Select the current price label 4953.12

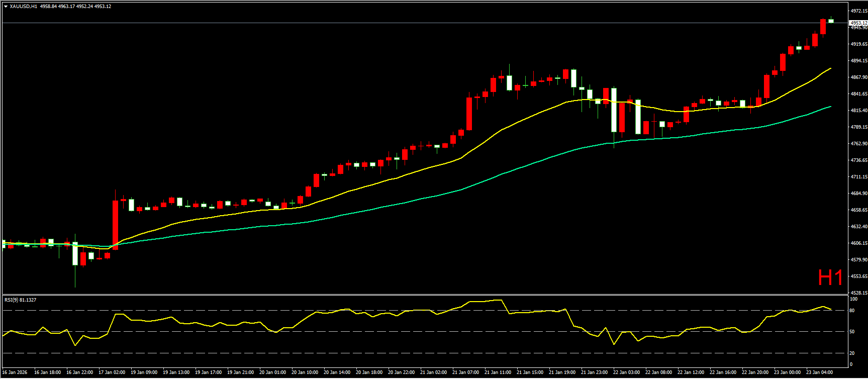pos(858,23)
